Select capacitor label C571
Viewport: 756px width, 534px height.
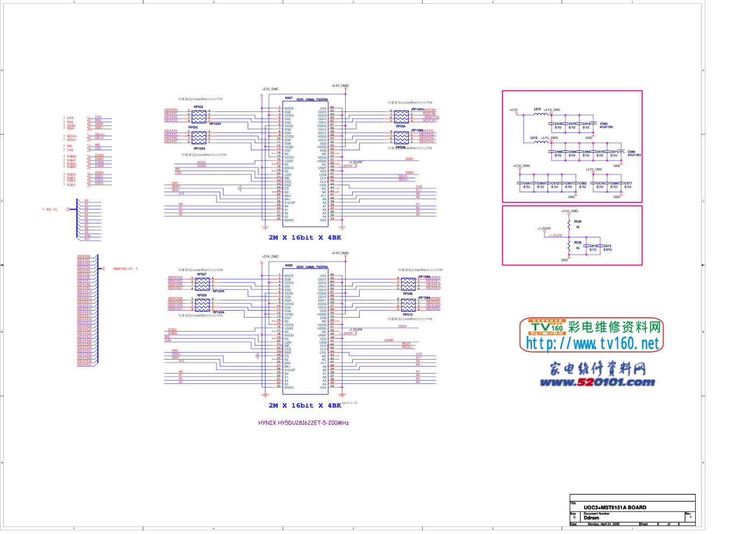(614, 152)
